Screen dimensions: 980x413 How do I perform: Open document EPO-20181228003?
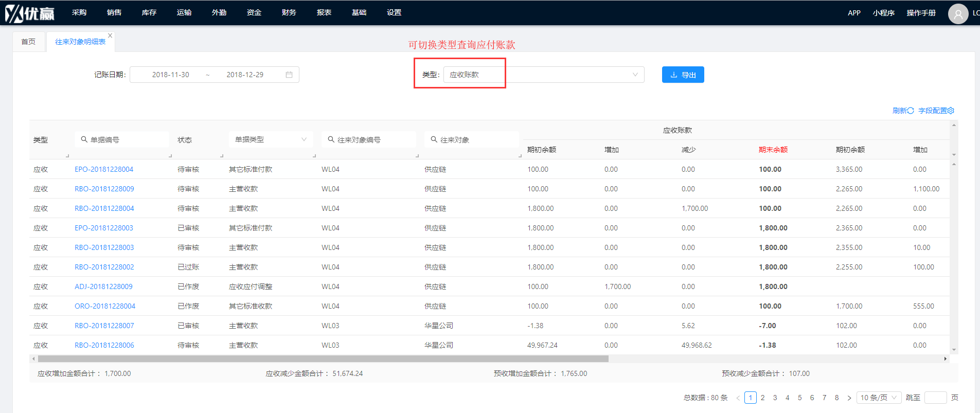click(104, 228)
